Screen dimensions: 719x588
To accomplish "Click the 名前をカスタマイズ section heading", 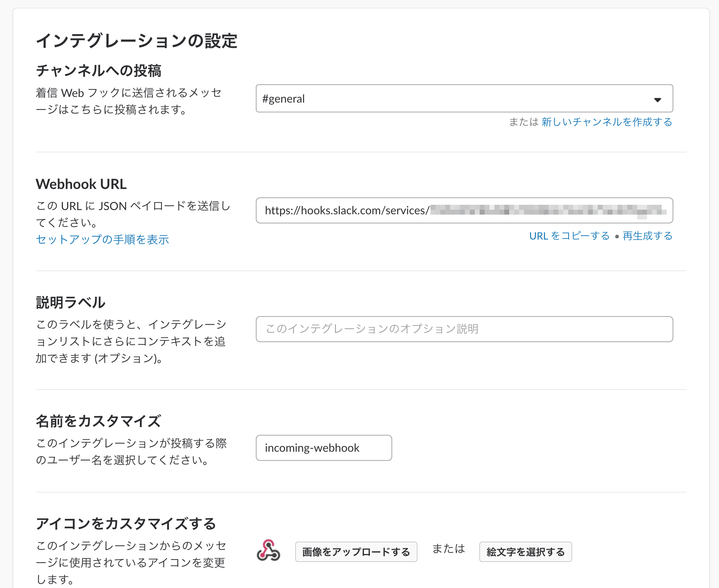I will pos(98,421).
